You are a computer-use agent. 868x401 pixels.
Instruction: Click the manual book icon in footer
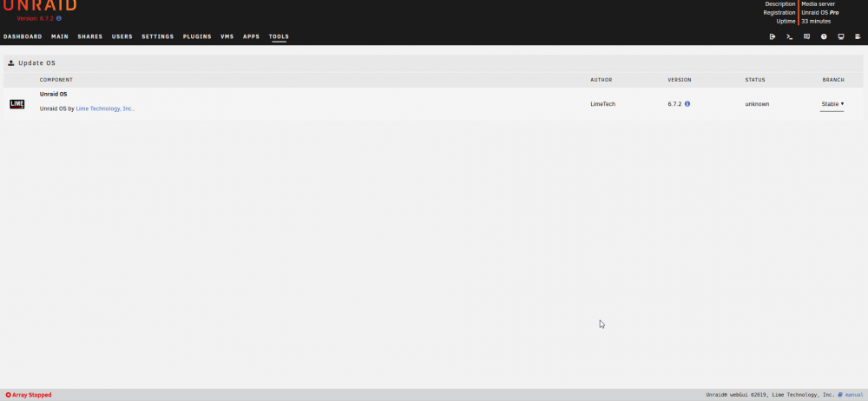pos(840,395)
